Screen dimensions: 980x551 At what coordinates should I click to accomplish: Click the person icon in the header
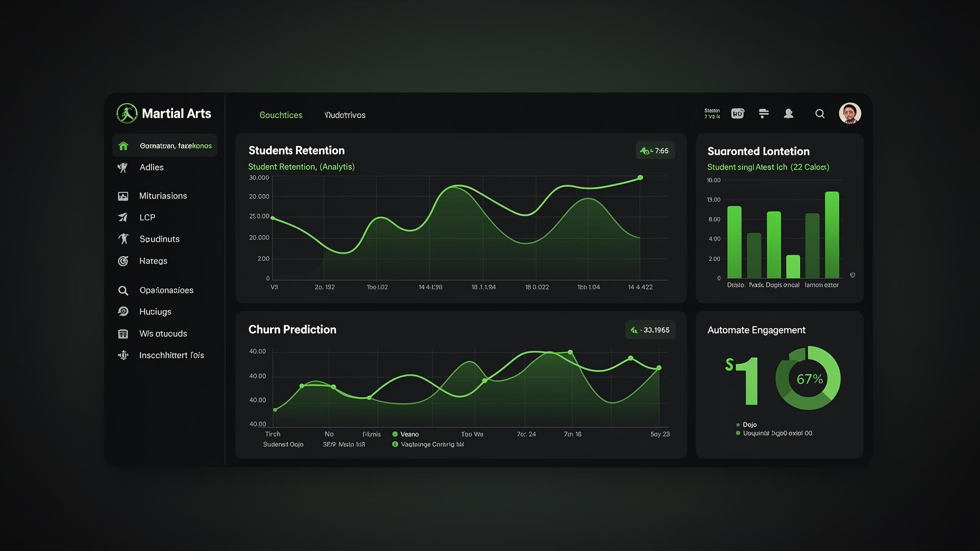click(789, 114)
